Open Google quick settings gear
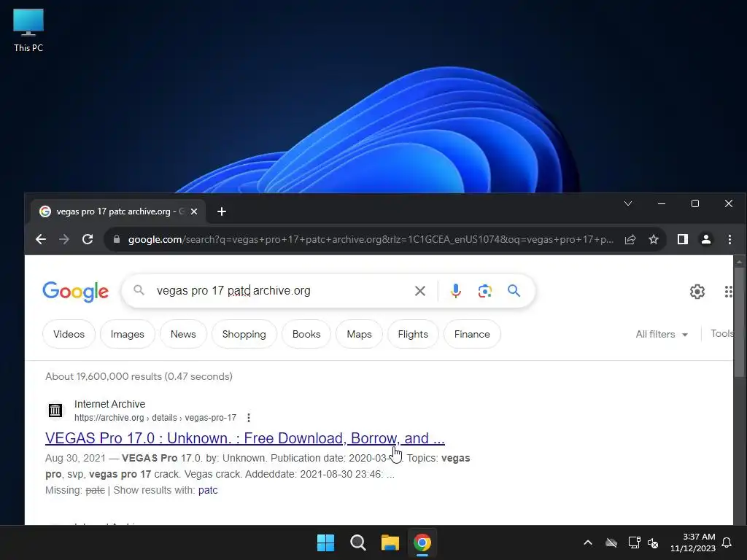 coord(697,292)
